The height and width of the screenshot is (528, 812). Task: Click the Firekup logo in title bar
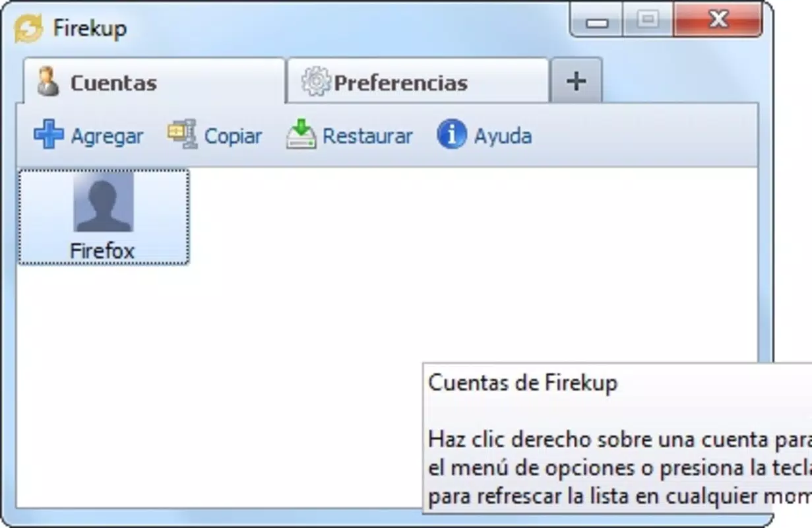coord(28,28)
